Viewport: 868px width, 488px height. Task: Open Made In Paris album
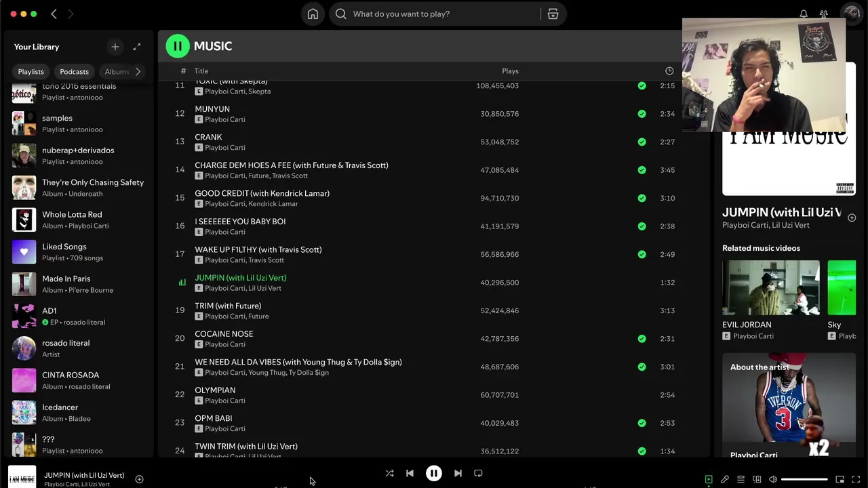[80, 284]
